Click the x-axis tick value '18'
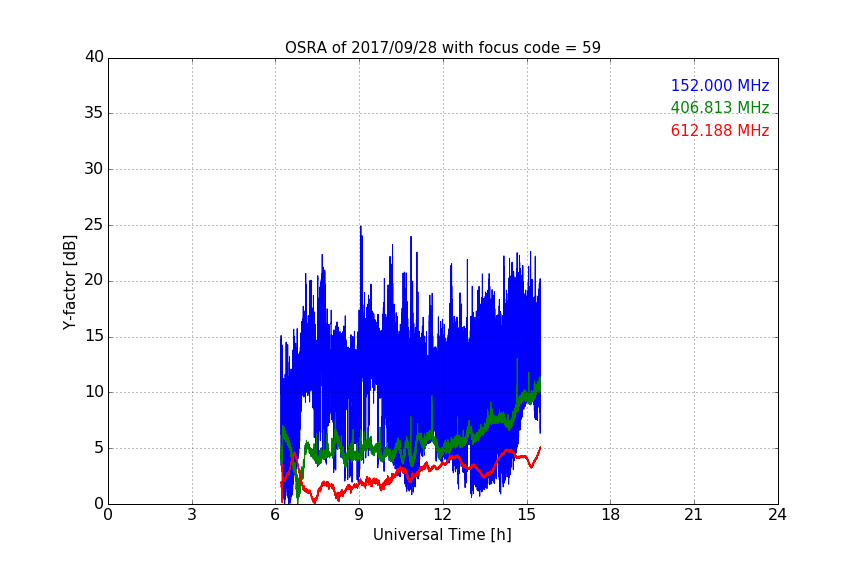The image size is (864, 576). [x=611, y=515]
